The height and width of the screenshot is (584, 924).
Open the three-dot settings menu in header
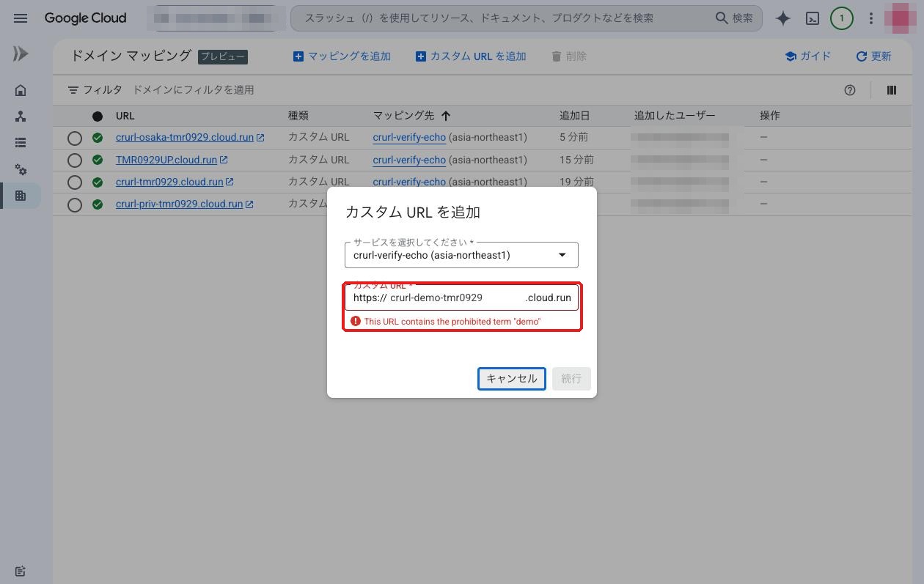coord(871,18)
